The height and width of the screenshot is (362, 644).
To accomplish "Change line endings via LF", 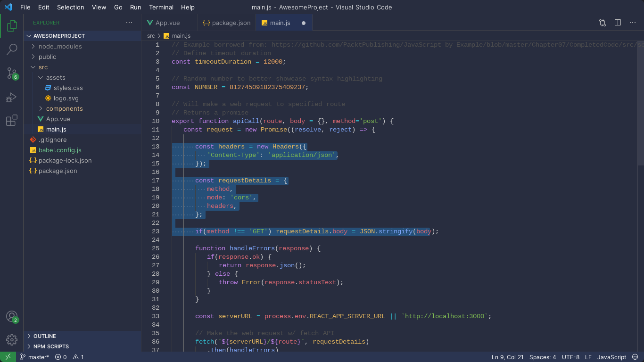I will point(588,357).
